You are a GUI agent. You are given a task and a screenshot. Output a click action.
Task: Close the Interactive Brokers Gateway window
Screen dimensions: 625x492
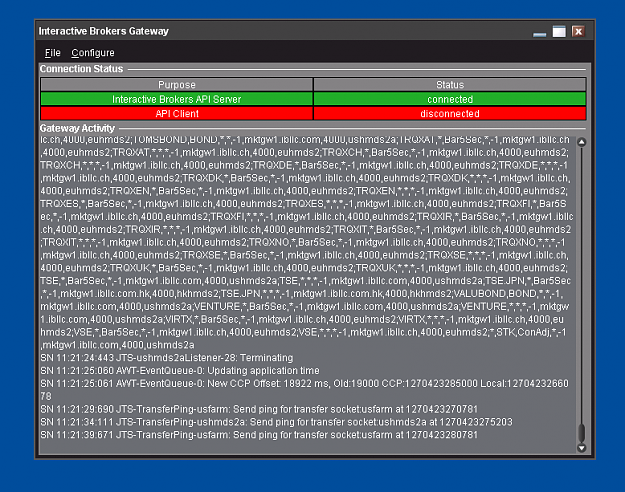tap(578, 31)
